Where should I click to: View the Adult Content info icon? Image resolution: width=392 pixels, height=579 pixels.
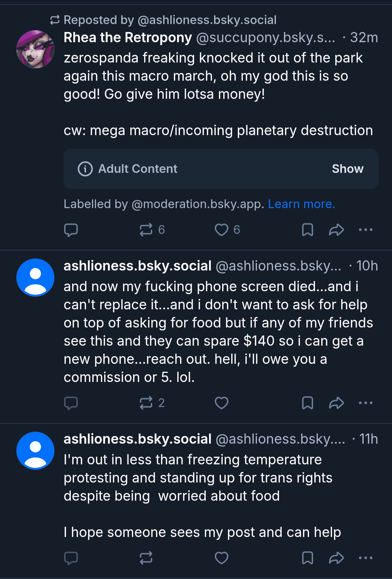(85, 169)
